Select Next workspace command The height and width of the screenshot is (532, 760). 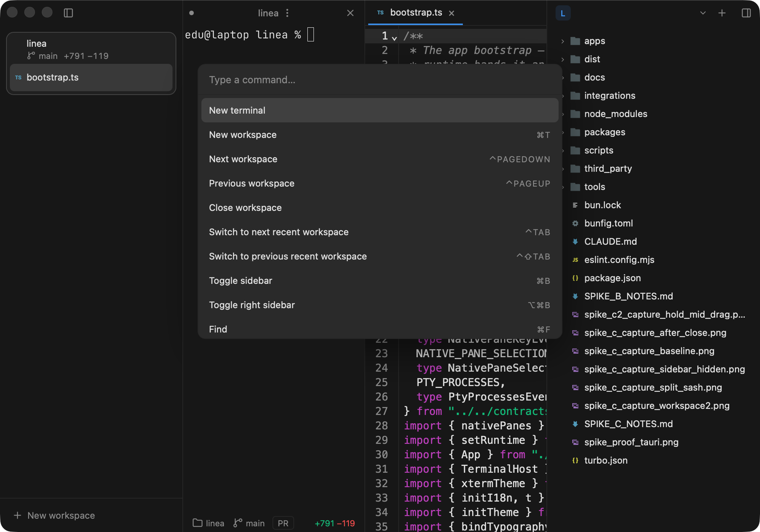(380, 159)
